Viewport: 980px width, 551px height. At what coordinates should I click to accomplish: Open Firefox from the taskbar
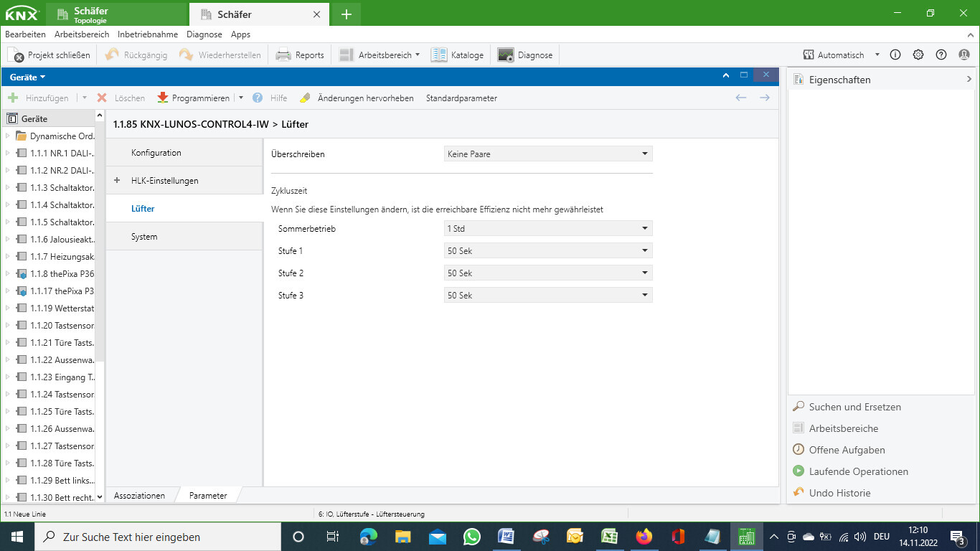point(644,536)
